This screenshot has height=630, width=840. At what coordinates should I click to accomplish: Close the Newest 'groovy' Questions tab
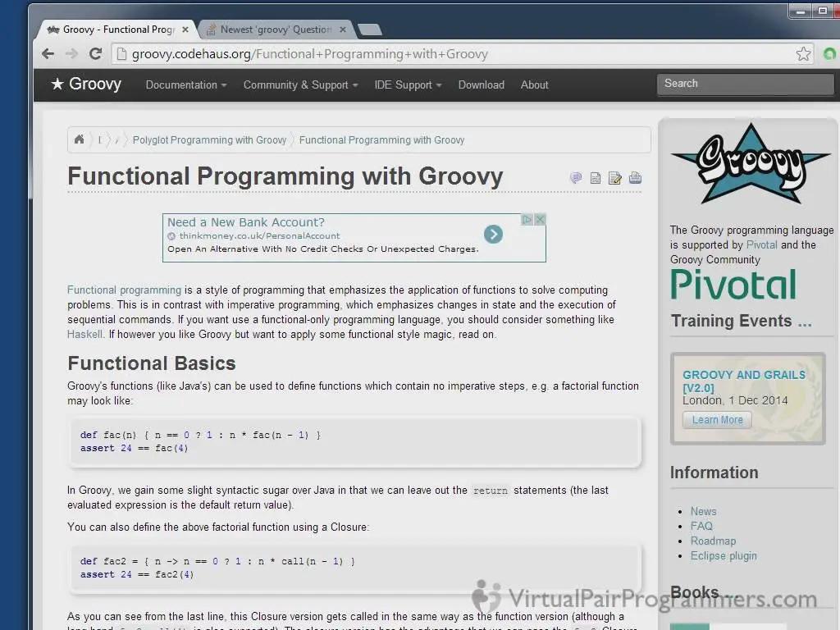click(x=343, y=30)
